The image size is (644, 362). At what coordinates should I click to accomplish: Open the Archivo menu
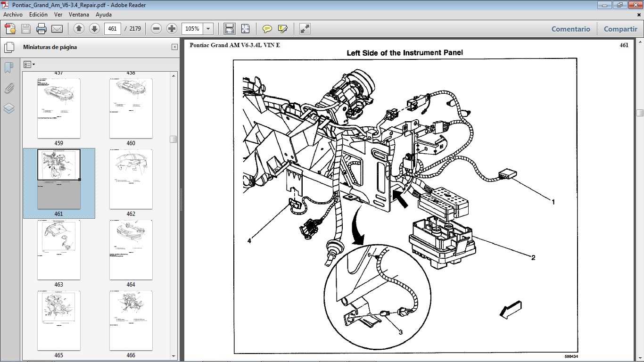[x=13, y=15]
